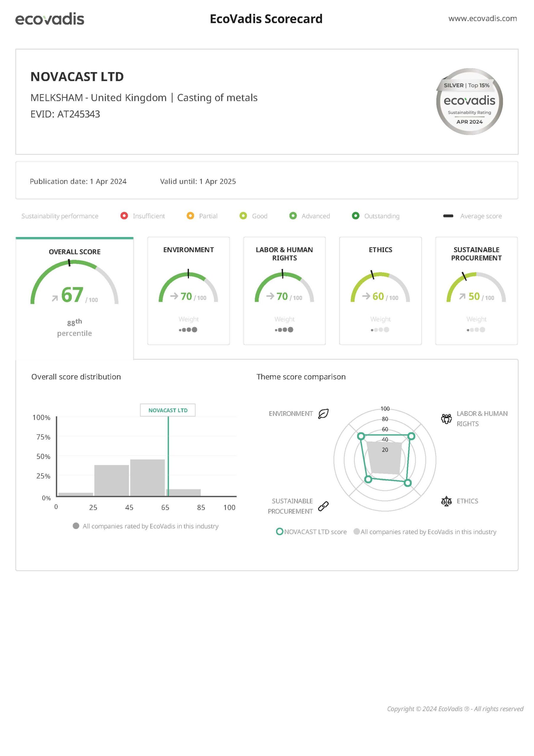This screenshot has width=534, height=756.
Task: Click the Sustainable Procurement trend arrow
Action: 463,296
